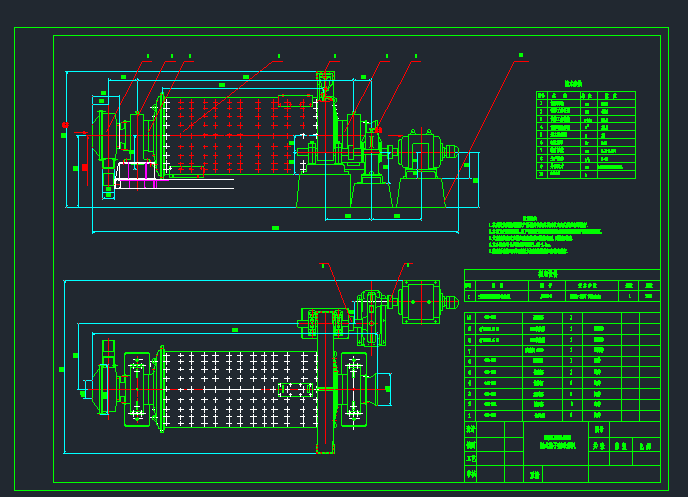This screenshot has width=688, height=497.
Task: Click the drawing title cell in the title block
Action: (x=556, y=441)
